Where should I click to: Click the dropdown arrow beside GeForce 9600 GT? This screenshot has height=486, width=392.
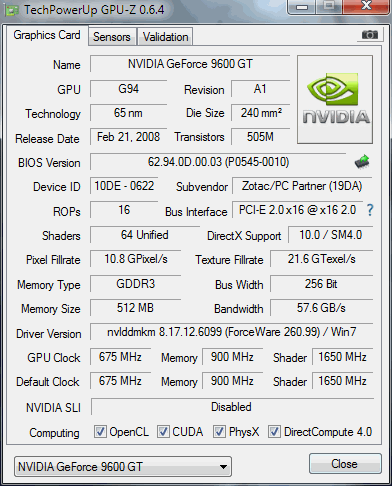pos(223,467)
